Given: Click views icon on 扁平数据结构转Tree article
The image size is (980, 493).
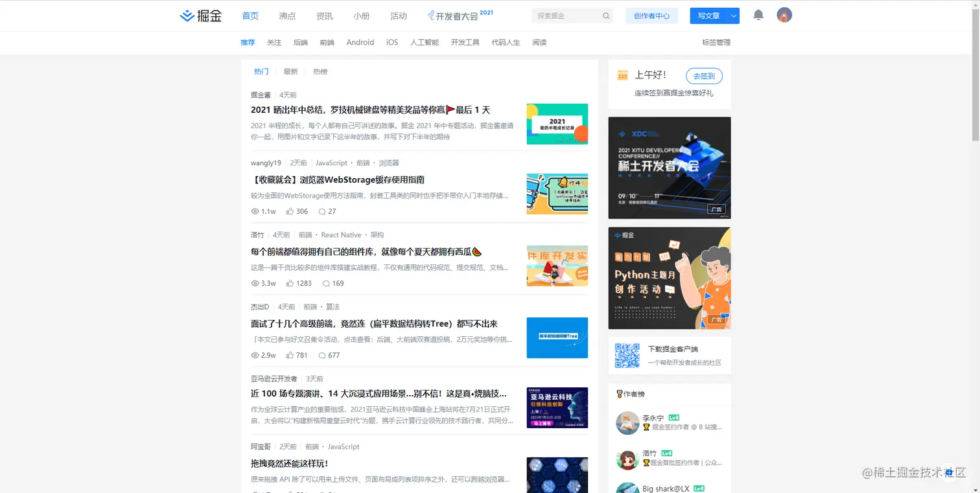Looking at the screenshot, I should click(x=255, y=356).
